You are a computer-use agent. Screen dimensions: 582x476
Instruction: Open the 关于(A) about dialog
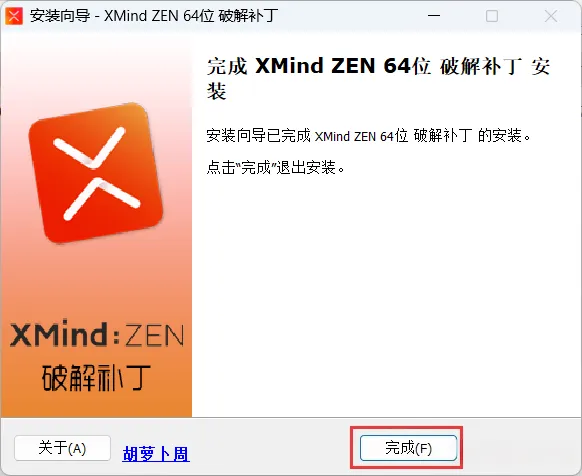click(x=62, y=448)
